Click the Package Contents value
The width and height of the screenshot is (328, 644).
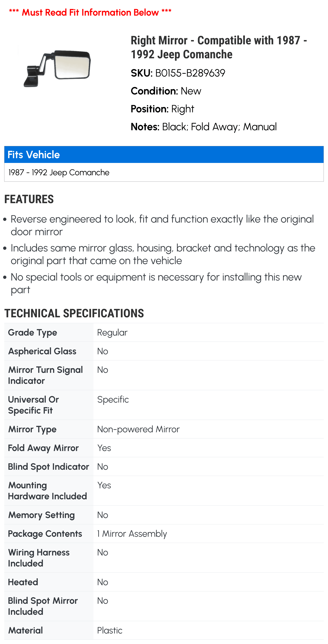[x=132, y=534]
